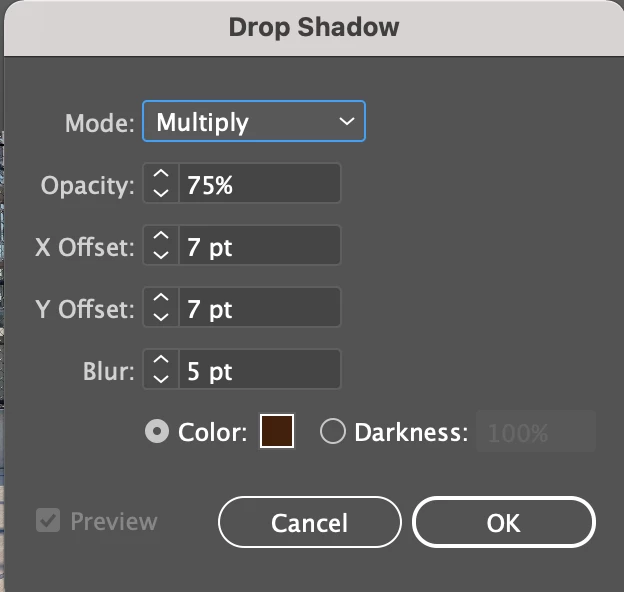Click the Y Offset field showing 7 pt
This screenshot has width=624, height=592.
(x=260, y=307)
